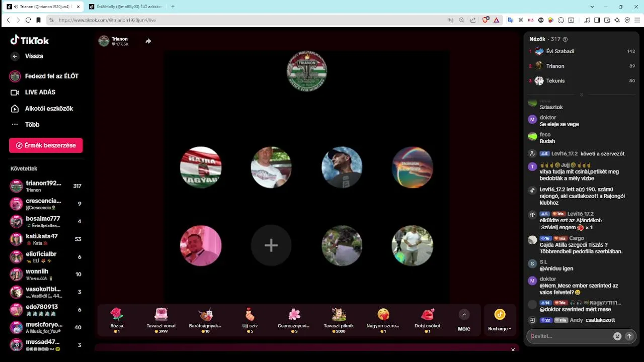The height and width of the screenshot is (362, 644).
Task: Send the Barátságnyak... gift
Action: point(205,320)
